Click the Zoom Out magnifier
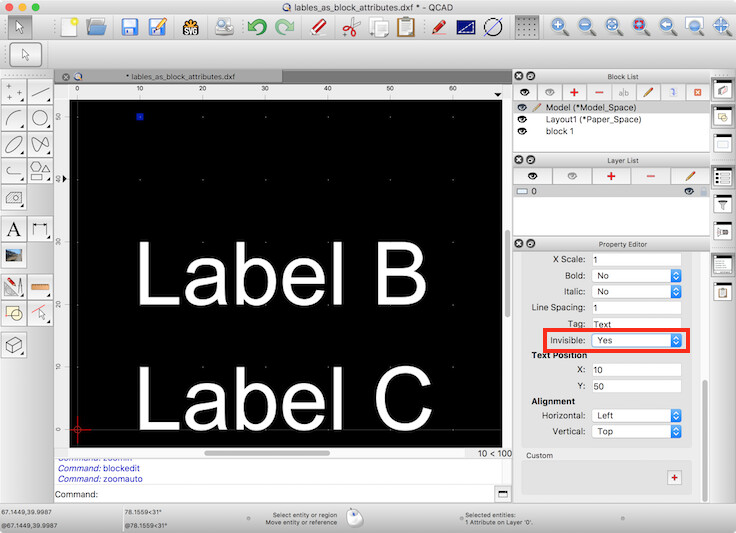This screenshot has width=736, height=533. 586,26
